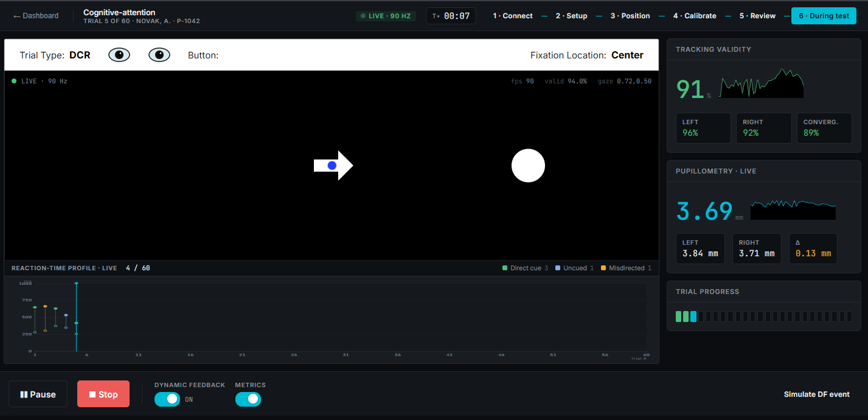Image resolution: width=868 pixels, height=420 pixels.
Task: Click the Direct cue legend entry
Action: [x=525, y=268]
